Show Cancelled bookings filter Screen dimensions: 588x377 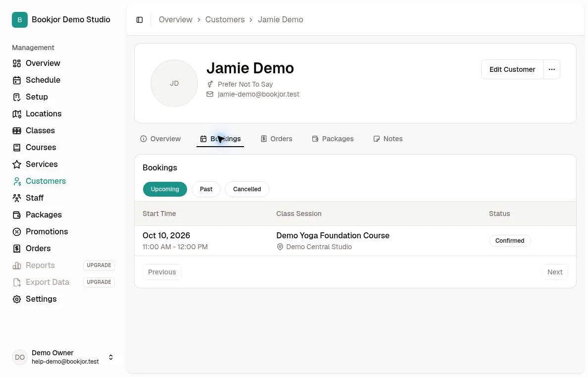click(x=247, y=189)
